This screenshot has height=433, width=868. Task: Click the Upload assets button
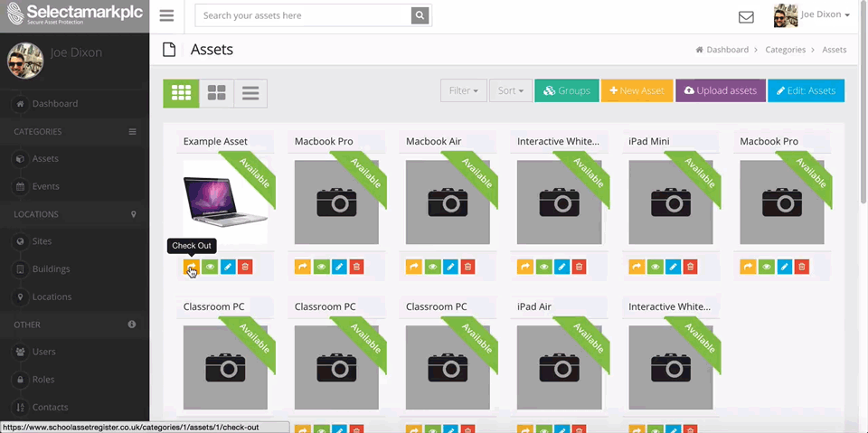(x=721, y=90)
